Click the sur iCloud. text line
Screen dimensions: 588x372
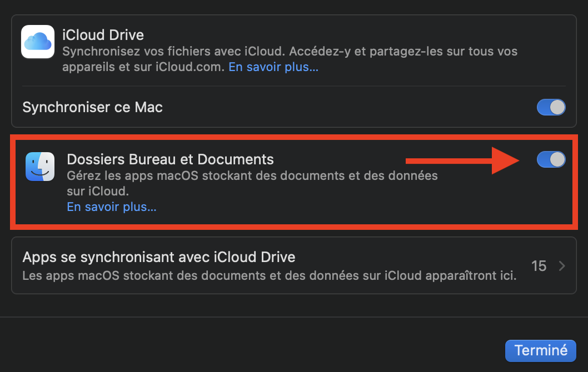tap(98, 191)
